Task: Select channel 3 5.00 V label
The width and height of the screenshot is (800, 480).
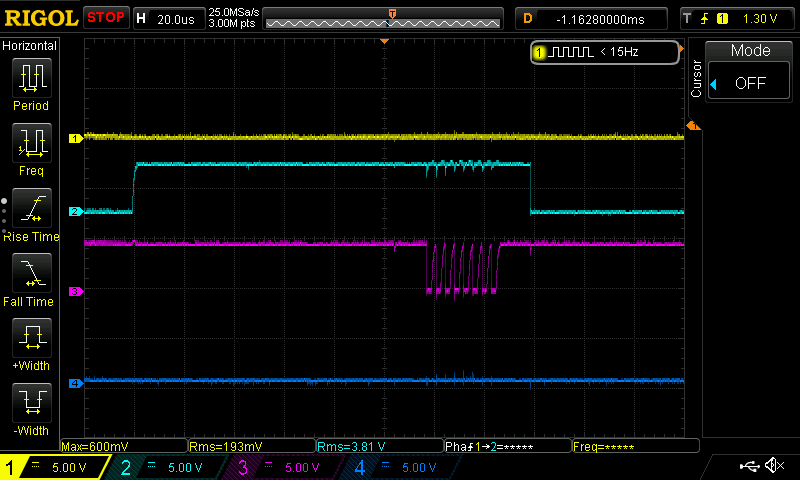Action: (302, 467)
